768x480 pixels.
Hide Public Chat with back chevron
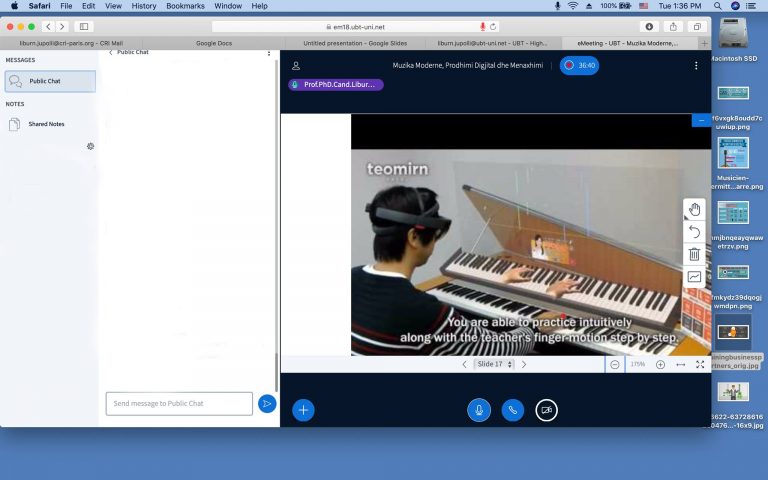click(111, 52)
